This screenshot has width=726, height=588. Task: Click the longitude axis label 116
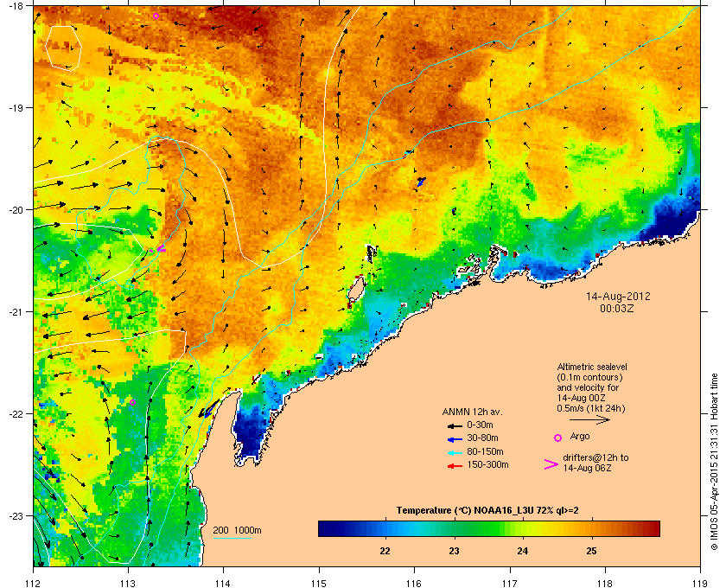pos(414,584)
